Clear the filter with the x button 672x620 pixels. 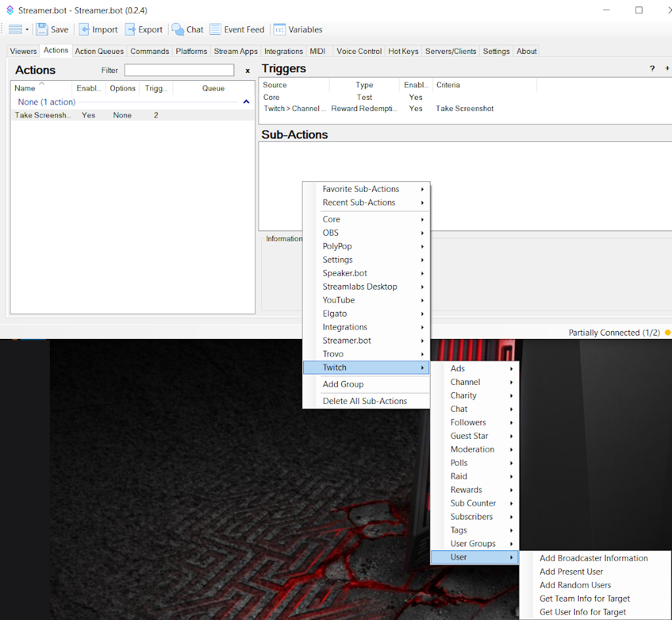tap(247, 70)
